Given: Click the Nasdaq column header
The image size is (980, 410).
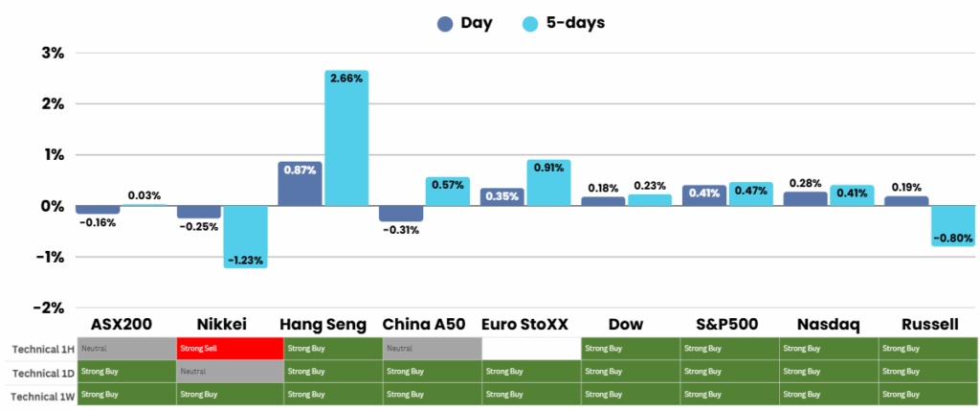Looking at the screenshot, I should [x=829, y=325].
